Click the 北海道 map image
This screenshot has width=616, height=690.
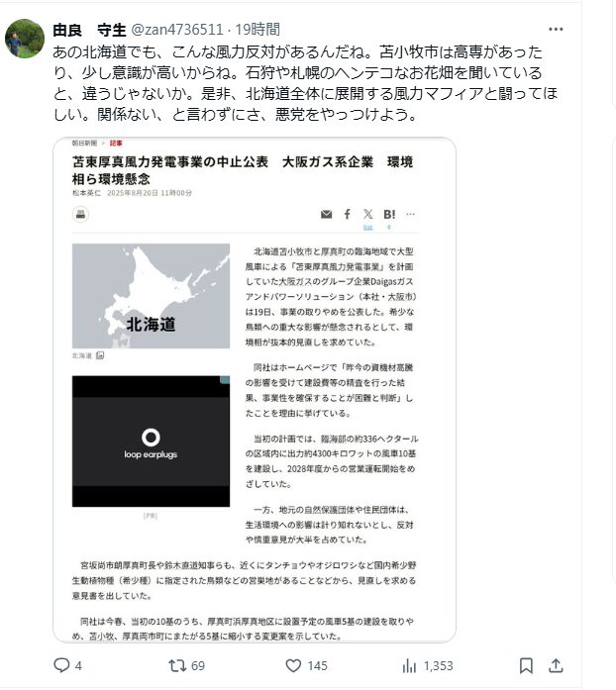(x=151, y=296)
